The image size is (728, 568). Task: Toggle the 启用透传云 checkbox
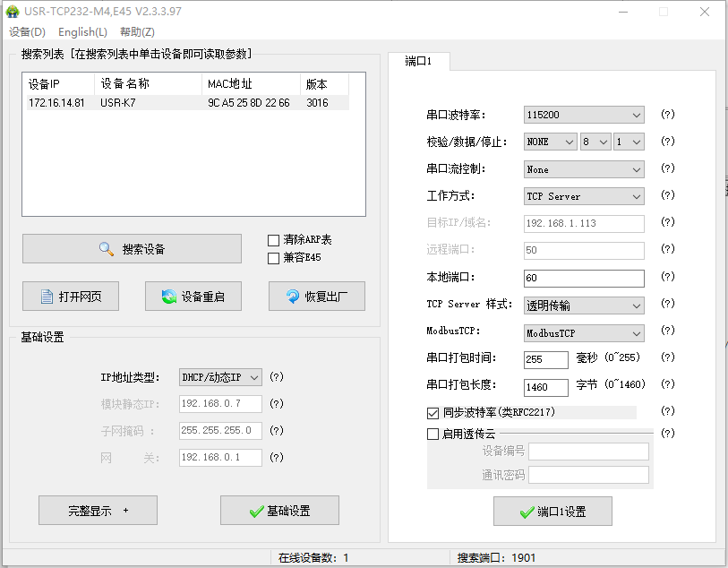pyautogui.click(x=433, y=434)
